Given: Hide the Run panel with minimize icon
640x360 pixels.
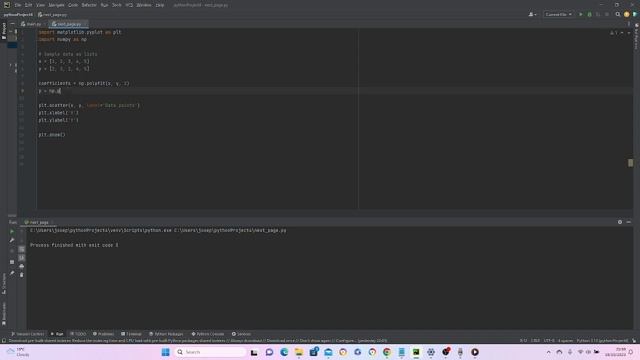Looking at the screenshot, I should point(629,222).
